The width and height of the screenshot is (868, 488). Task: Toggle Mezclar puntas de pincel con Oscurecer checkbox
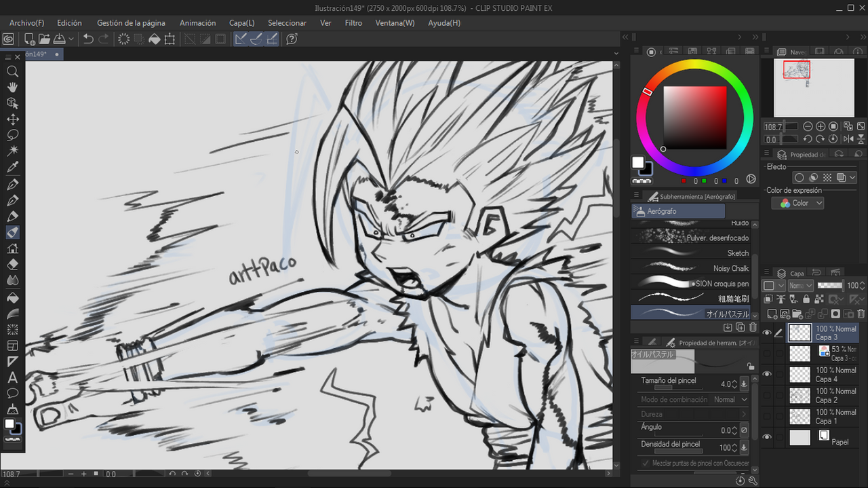click(x=645, y=463)
